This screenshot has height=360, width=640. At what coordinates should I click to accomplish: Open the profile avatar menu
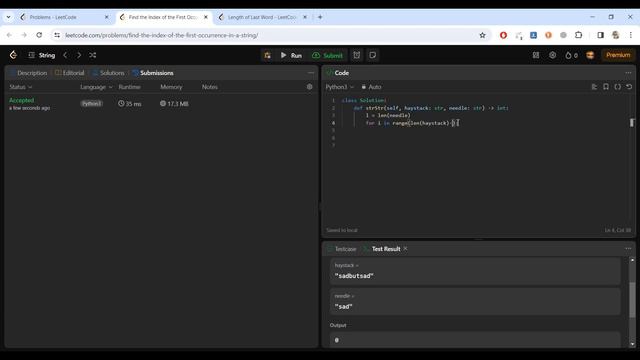pyautogui.click(x=590, y=55)
